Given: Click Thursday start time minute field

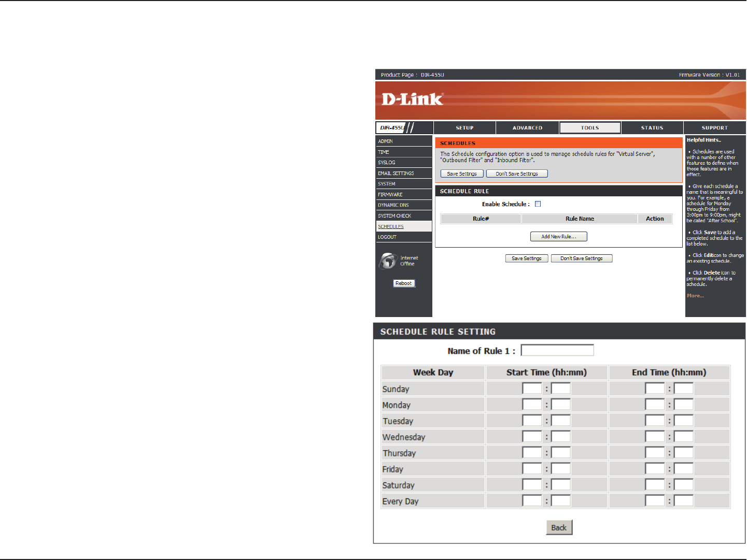Looking at the screenshot, I should point(561,453).
